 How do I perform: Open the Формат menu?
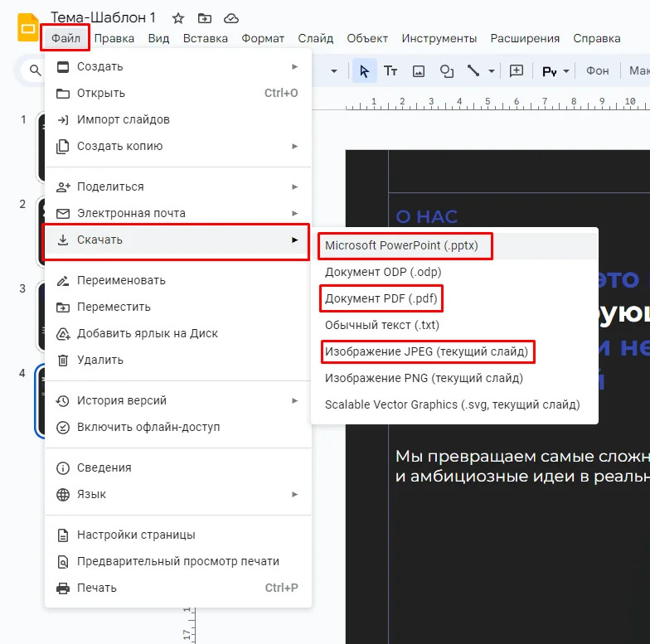coord(263,38)
